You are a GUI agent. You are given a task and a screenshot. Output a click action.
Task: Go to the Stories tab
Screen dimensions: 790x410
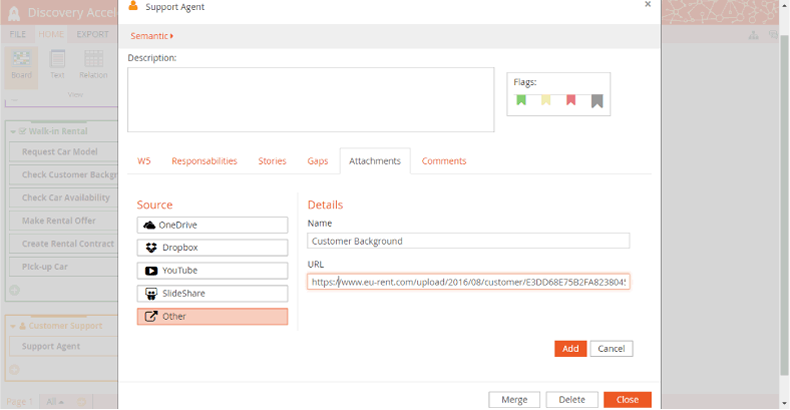[x=272, y=161]
